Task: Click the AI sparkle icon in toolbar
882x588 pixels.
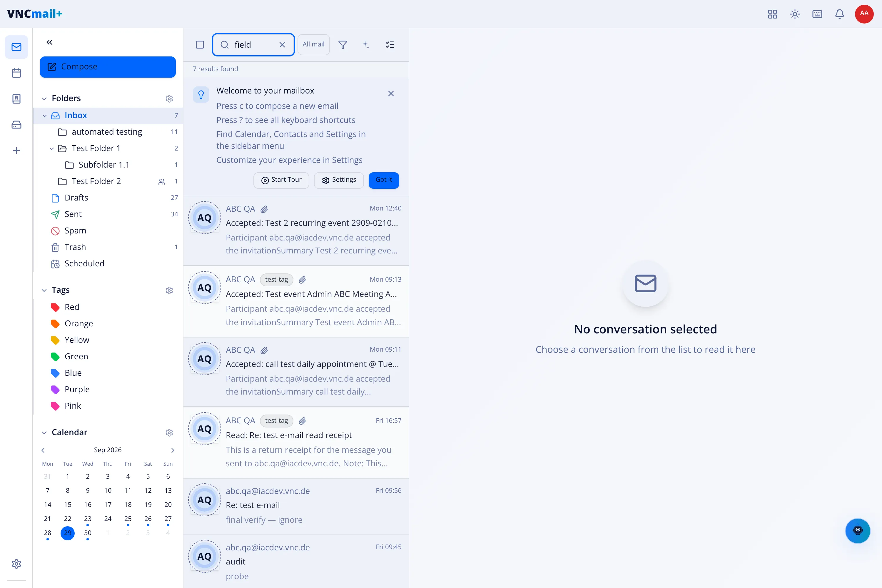Action: pos(366,45)
